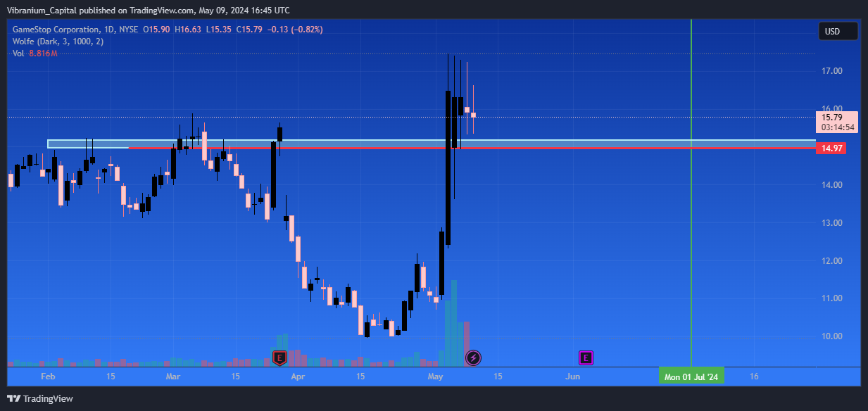Click the 11.00 price axis label
This screenshot has width=868, height=411.
(x=832, y=298)
